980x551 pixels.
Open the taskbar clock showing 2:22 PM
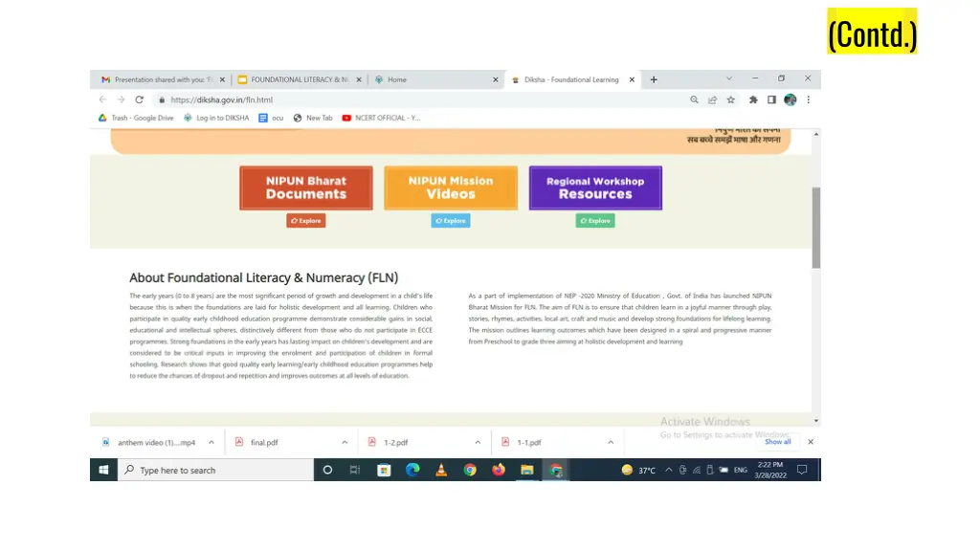pos(770,470)
